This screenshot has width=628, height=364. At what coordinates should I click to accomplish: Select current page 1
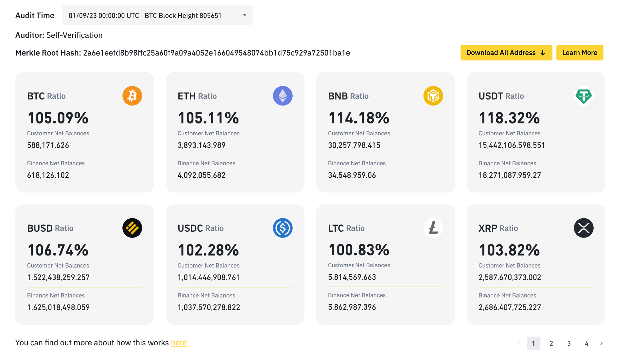533,343
